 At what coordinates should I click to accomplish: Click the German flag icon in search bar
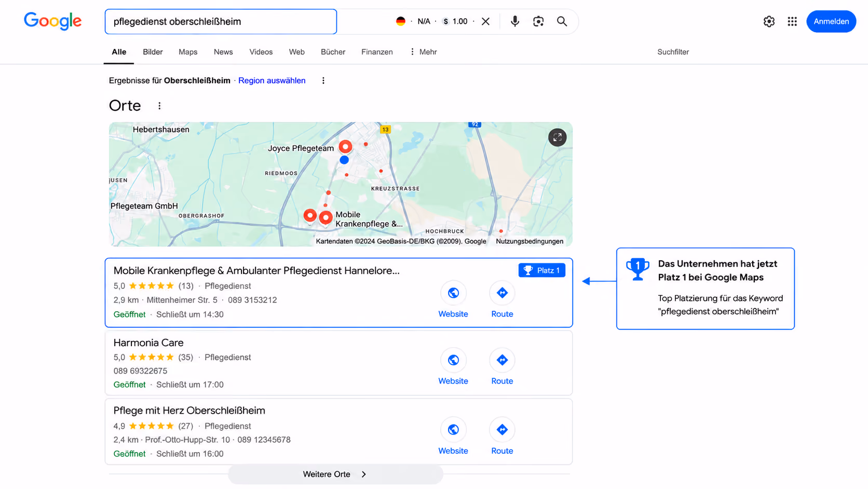pyautogui.click(x=401, y=21)
